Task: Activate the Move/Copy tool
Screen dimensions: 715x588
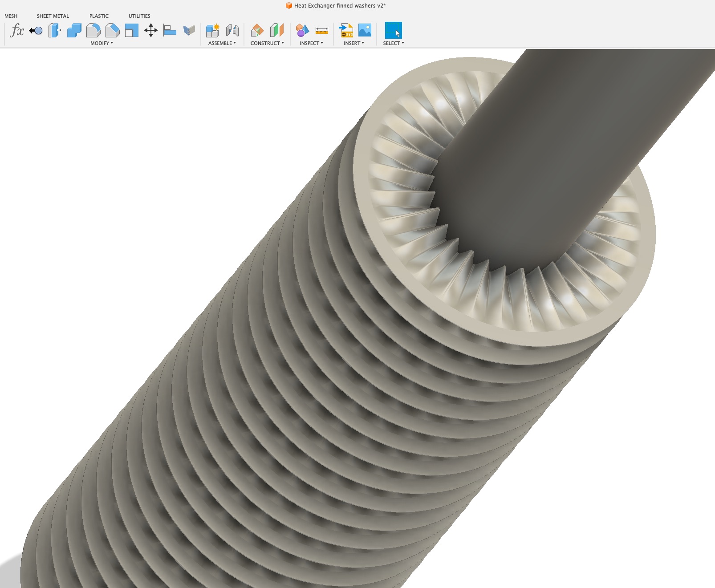Action: [150, 30]
